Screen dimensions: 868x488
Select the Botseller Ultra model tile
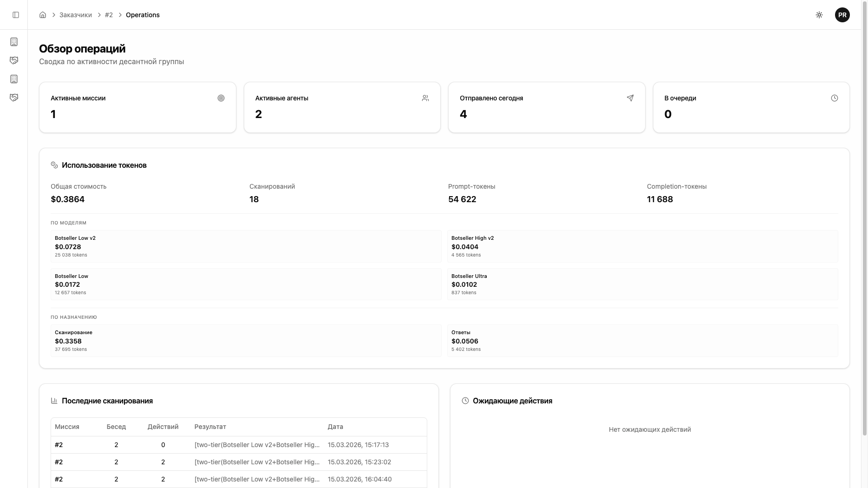click(x=642, y=284)
